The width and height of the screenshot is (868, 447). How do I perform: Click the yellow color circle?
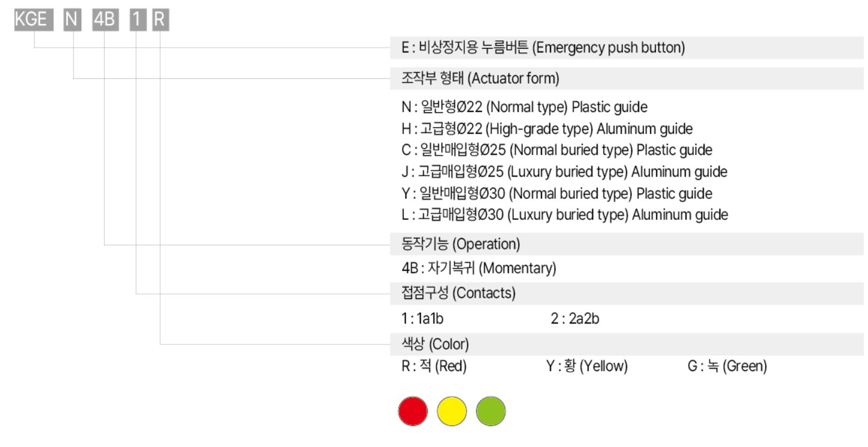[x=452, y=412]
